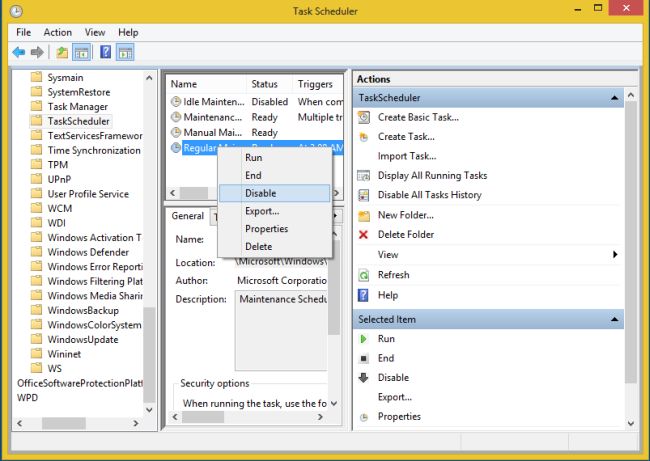Toggle the Show/Hide Action Pane toolbar icon

(x=125, y=53)
